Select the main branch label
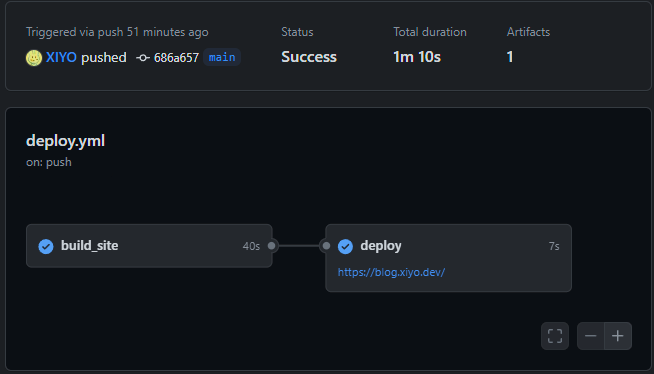Viewport: 654px width, 374px height. 222,57
